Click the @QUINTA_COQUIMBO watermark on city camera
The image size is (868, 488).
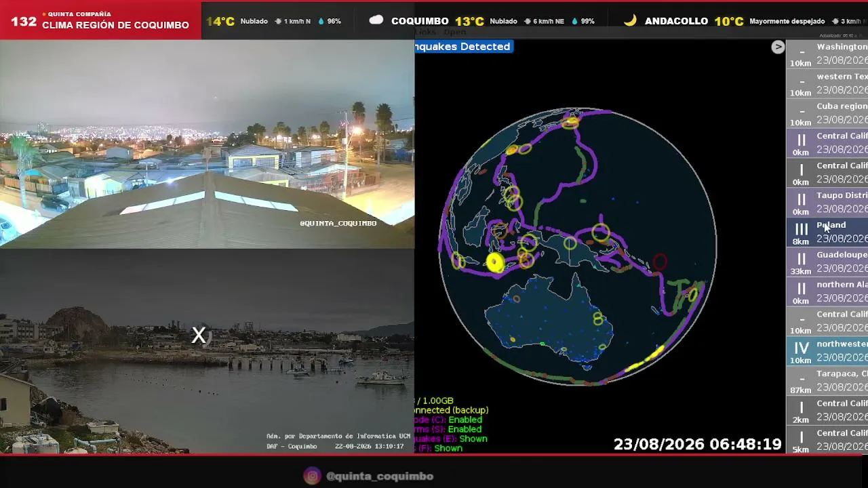(x=338, y=223)
